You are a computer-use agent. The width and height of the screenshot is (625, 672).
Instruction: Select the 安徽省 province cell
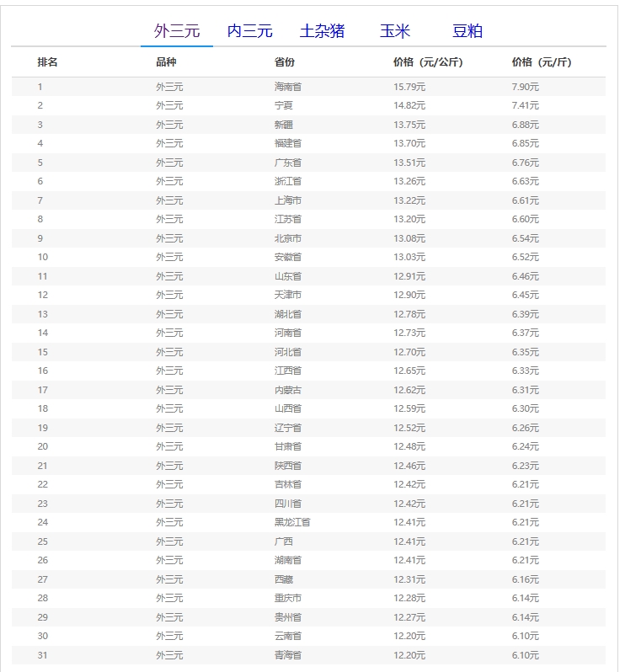tap(288, 257)
